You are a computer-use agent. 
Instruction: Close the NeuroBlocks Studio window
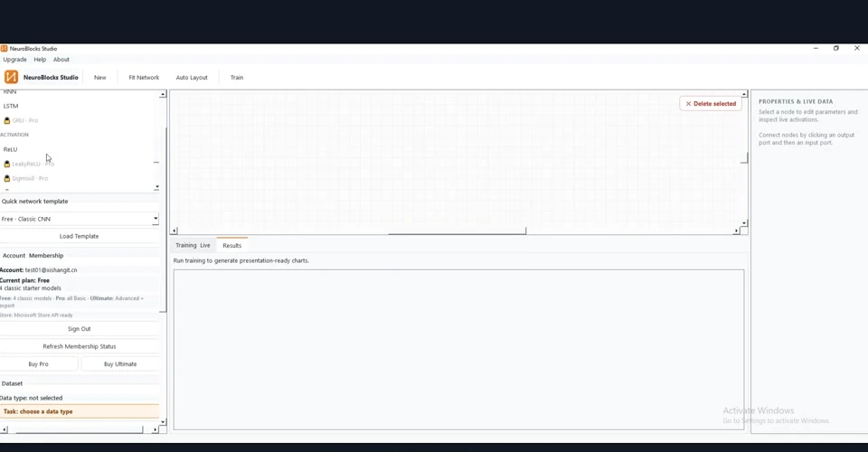857,49
